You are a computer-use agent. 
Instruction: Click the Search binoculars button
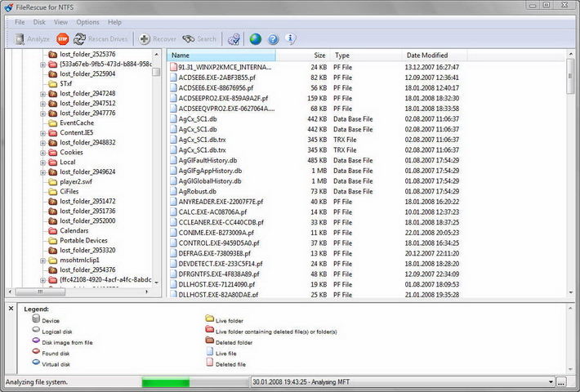(x=199, y=38)
